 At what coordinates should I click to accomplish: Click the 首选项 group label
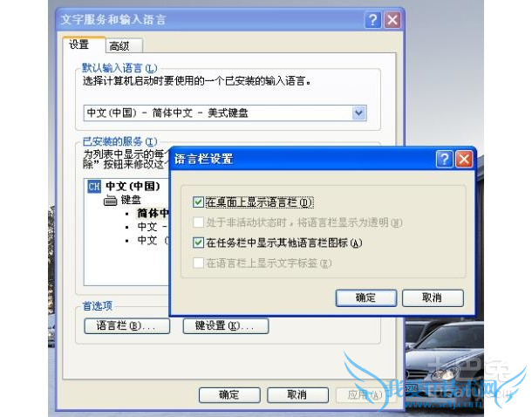(x=98, y=305)
